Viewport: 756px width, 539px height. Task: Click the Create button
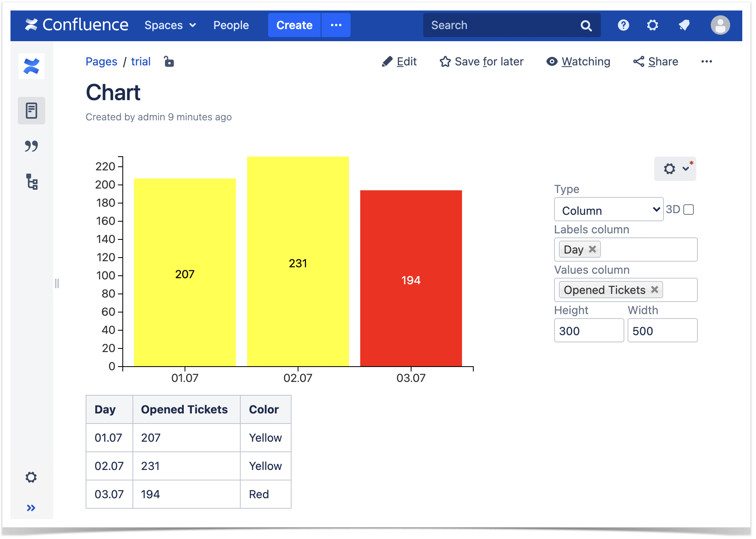[294, 25]
